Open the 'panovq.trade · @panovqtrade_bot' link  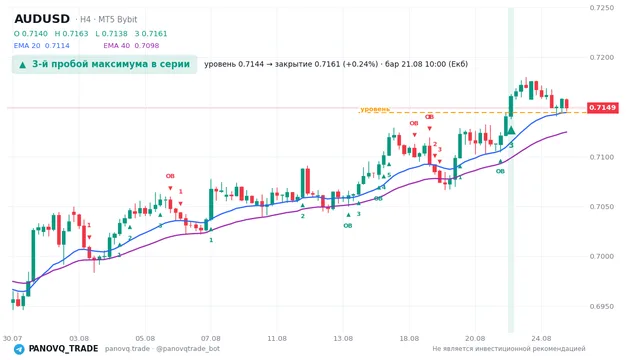pyautogui.click(x=162, y=349)
